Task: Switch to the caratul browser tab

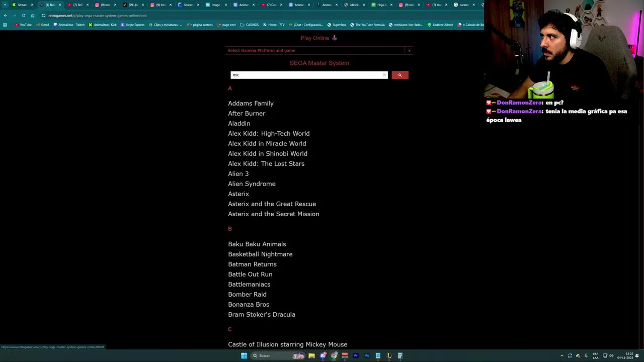Action: tap(464, 5)
